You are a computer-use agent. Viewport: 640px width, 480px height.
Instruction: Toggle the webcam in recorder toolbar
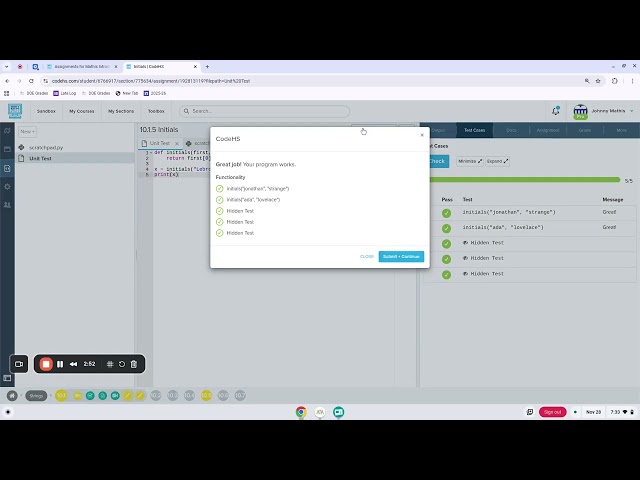point(19,364)
